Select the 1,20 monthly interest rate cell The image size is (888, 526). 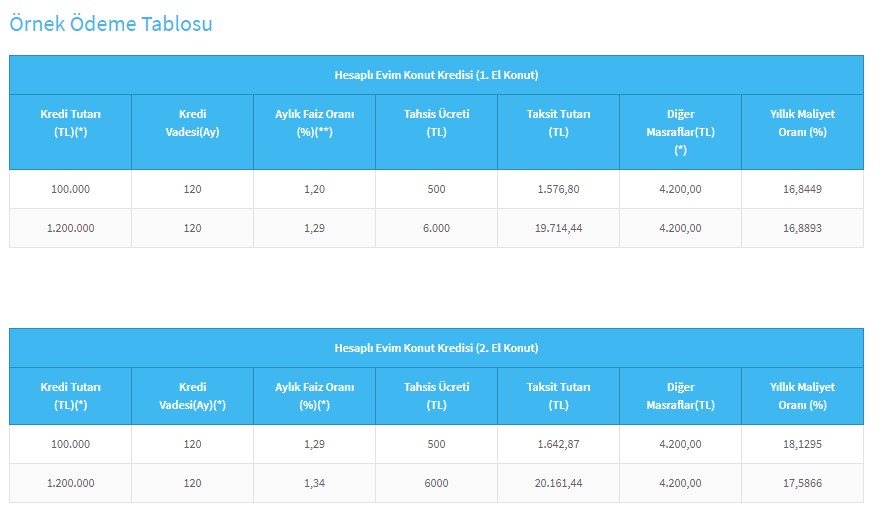[314, 189]
